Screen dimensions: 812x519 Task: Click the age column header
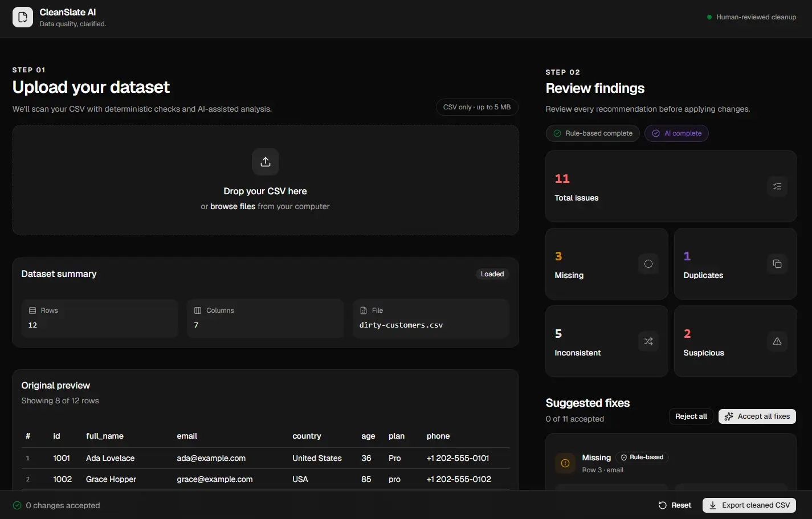tap(368, 436)
